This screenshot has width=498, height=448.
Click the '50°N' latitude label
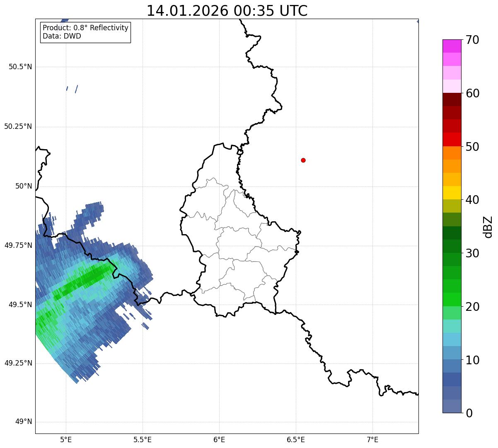point(23,186)
